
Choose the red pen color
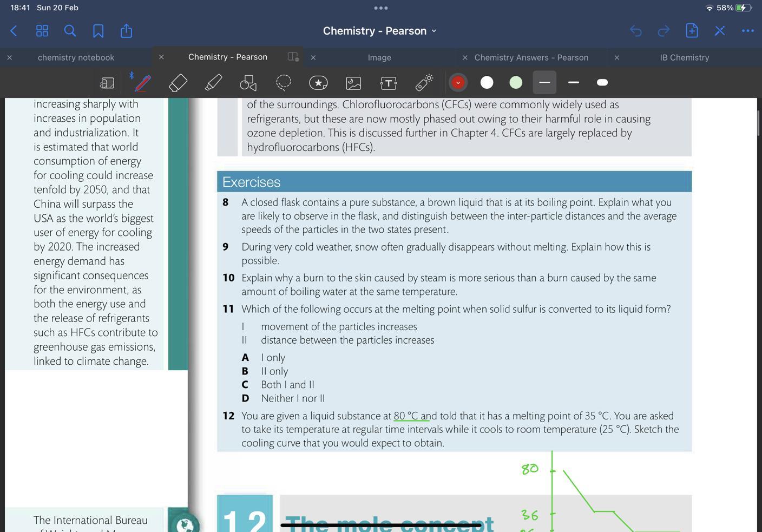click(458, 82)
